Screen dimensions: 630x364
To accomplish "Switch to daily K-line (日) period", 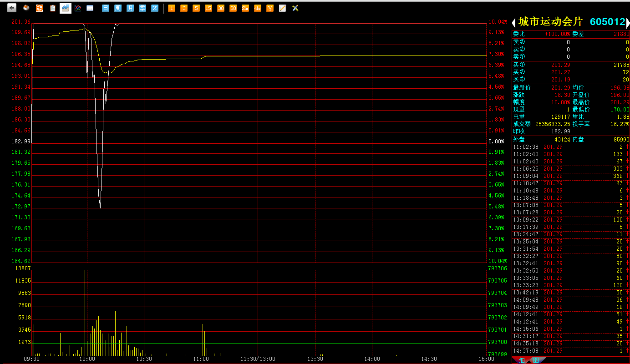I will (106, 8).
